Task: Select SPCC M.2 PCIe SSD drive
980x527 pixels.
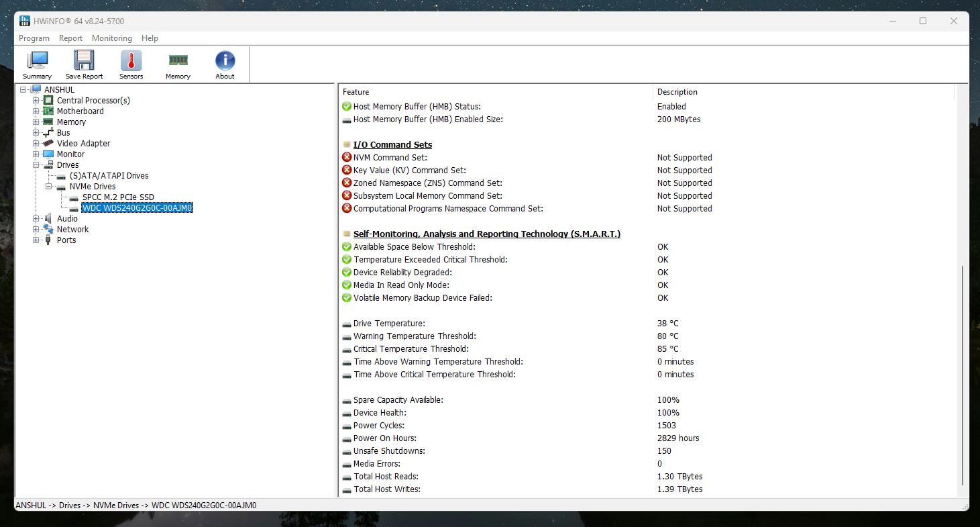Action: [x=118, y=197]
